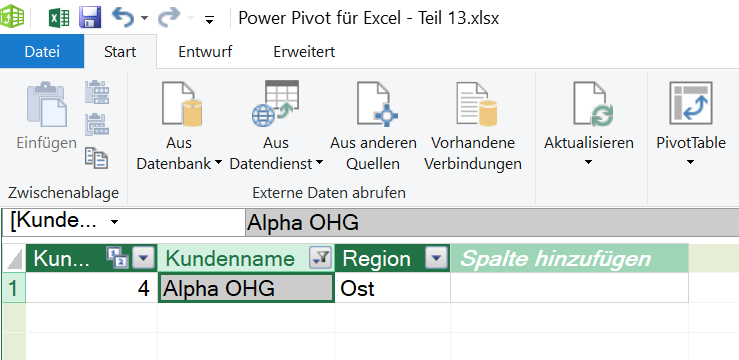Click the Aktualisieren refresh icon
739x360 pixels.
[x=592, y=104]
